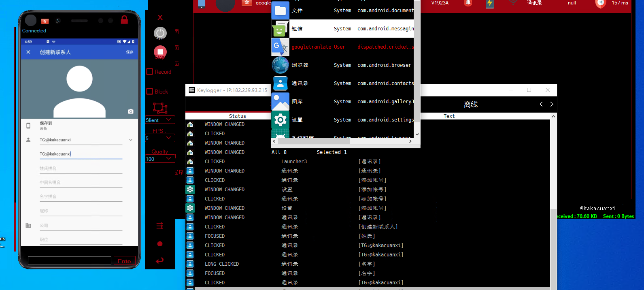This screenshot has width=644, height=290.
Task: Open the FPS dropdown showing 5
Action: 160,138
